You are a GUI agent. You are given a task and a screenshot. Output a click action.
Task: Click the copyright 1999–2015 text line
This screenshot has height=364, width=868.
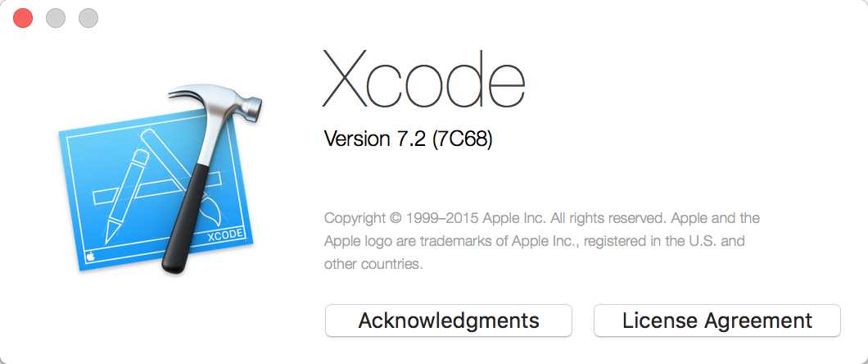[x=542, y=218]
